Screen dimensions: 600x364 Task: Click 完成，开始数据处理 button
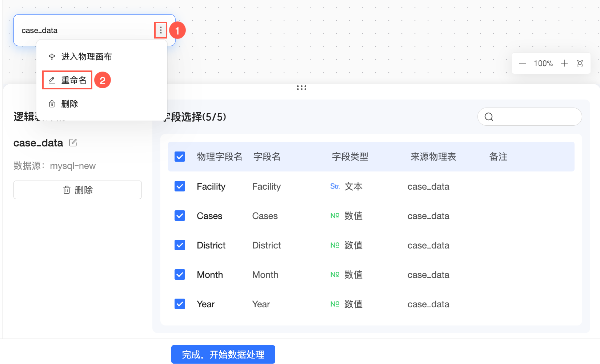(223, 354)
